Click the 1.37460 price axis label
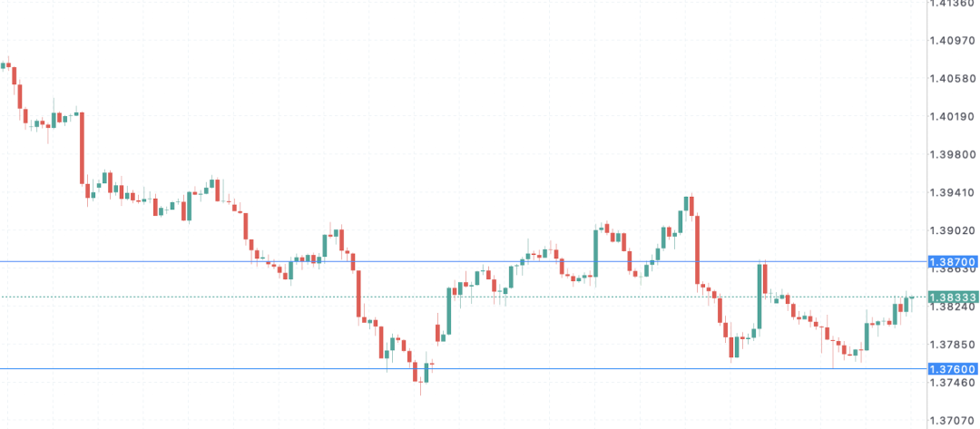This screenshot has width=980, height=429. 953,383
